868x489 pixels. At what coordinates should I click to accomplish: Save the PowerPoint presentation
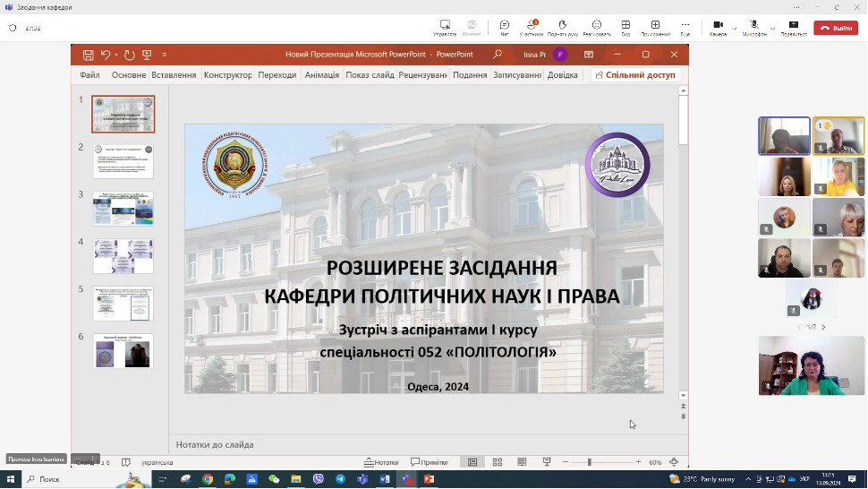[x=88, y=55]
